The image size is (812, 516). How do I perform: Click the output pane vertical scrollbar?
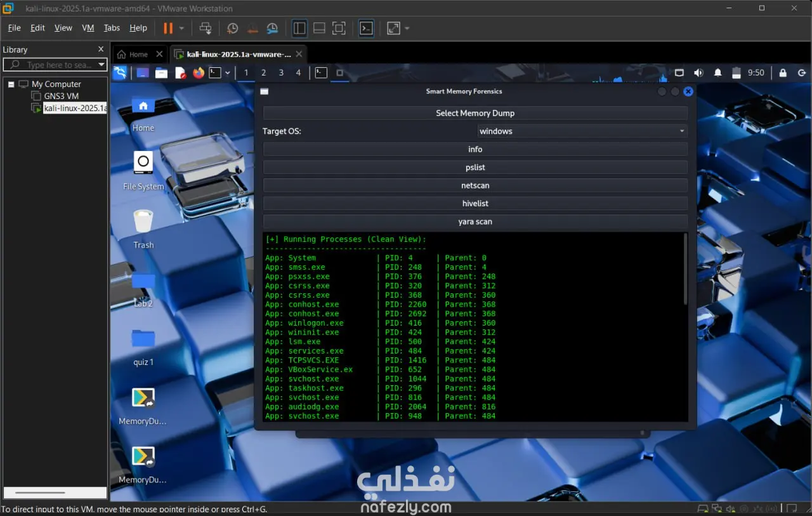tap(685, 268)
